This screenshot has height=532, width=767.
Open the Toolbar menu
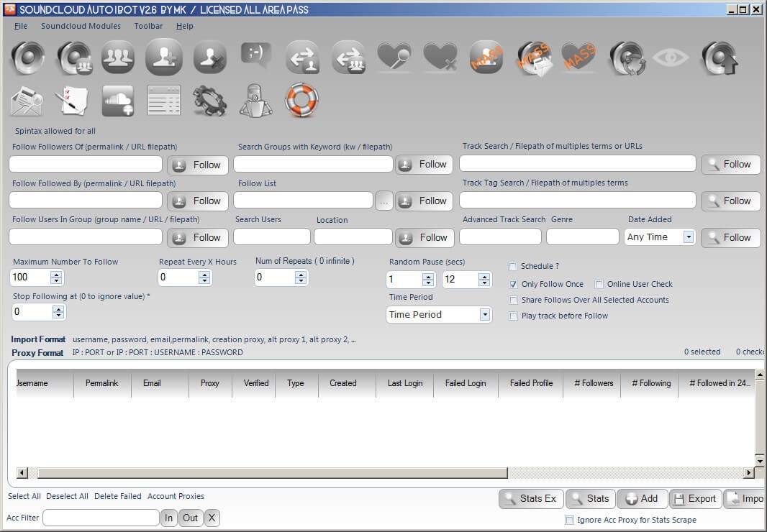click(148, 26)
